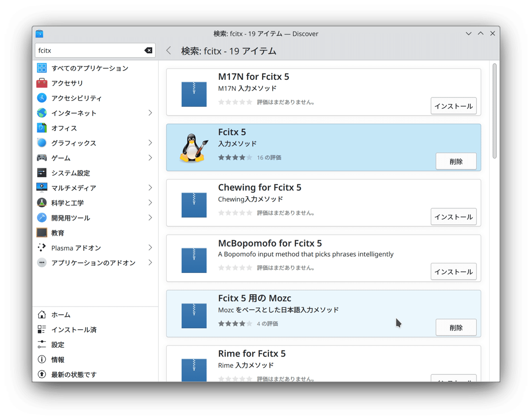This screenshot has width=532, height=420.
Task: Open the アクセサリ category
Action: (95, 83)
